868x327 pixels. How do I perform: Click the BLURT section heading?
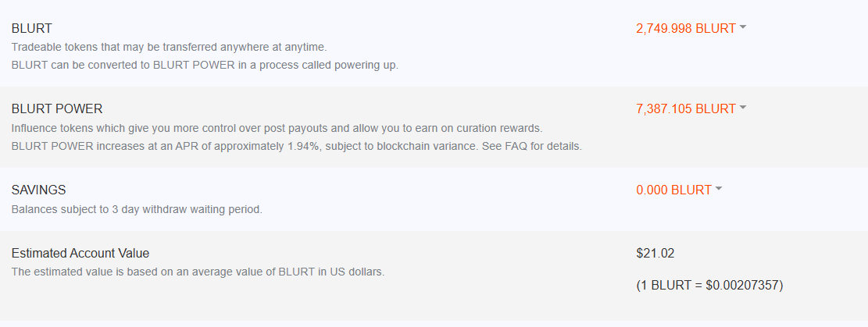coord(32,29)
